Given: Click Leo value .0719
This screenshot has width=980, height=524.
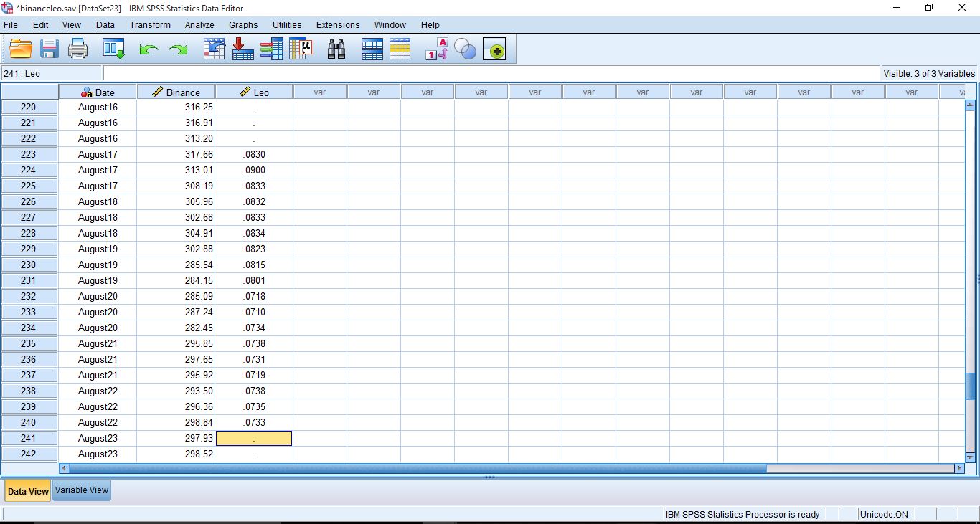Looking at the screenshot, I should 254,375.
